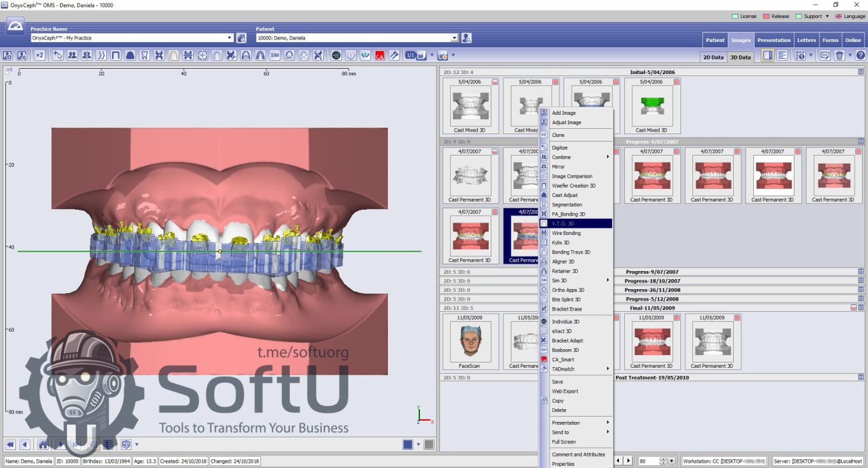Select the FaceScan thumbnail

tap(469, 342)
